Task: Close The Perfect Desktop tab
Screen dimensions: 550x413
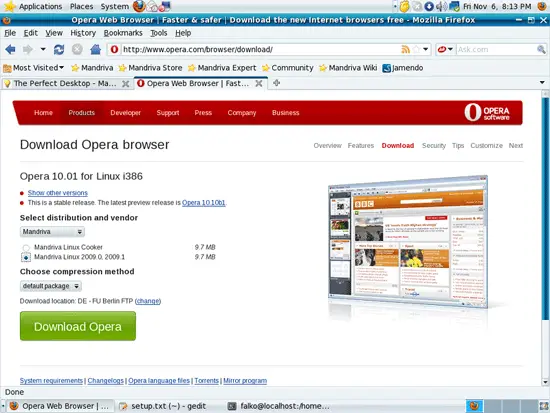Action: [125, 84]
